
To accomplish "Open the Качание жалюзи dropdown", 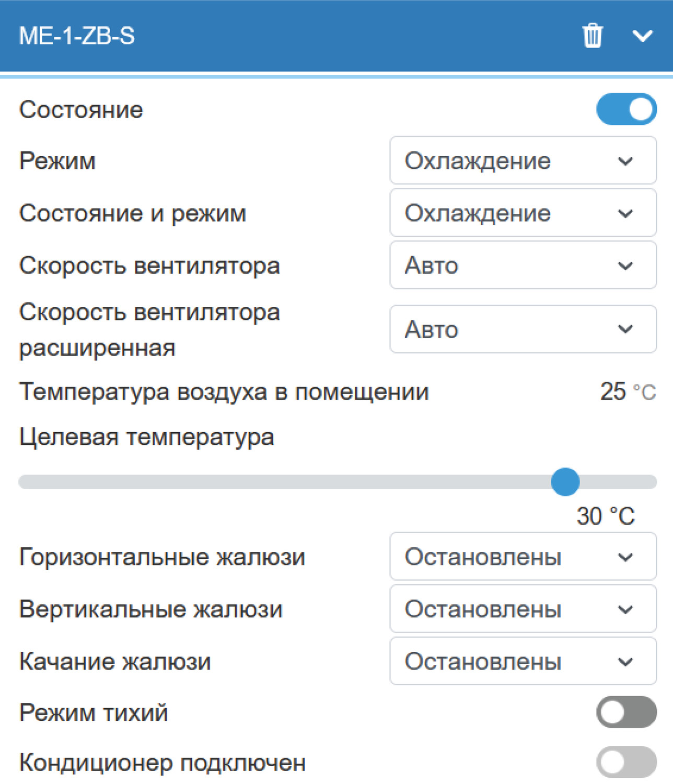I will (x=523, y=661).
